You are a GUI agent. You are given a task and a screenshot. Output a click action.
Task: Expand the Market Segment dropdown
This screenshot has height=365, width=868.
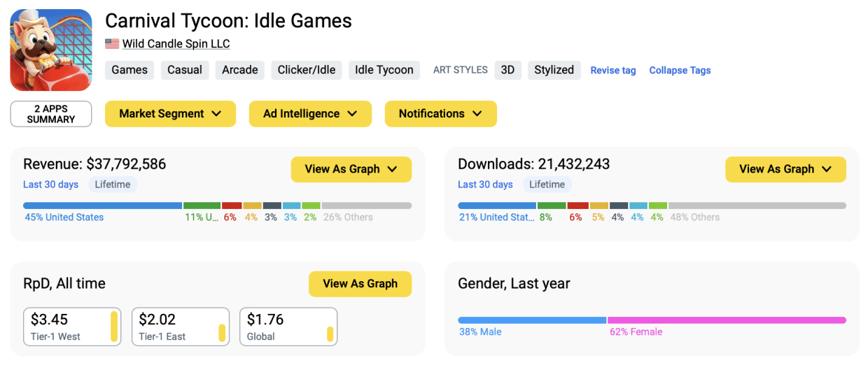[x=170, y=114]
